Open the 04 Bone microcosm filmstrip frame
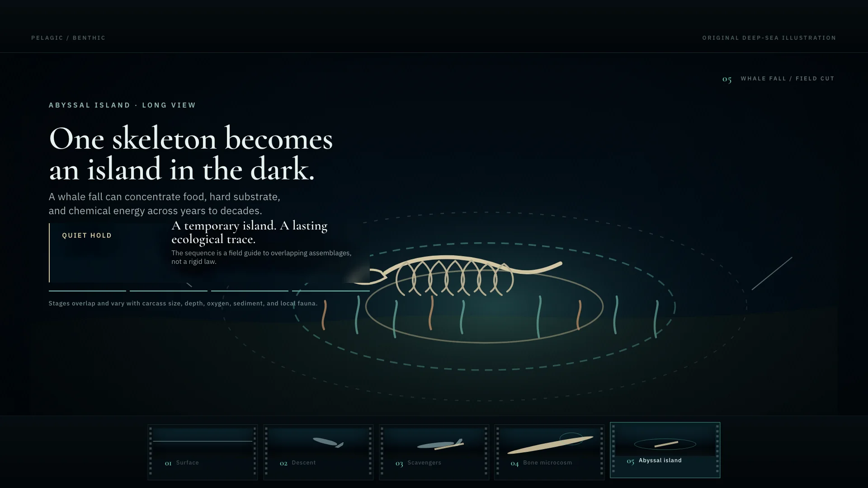868x488 pixels. [549, 452]
